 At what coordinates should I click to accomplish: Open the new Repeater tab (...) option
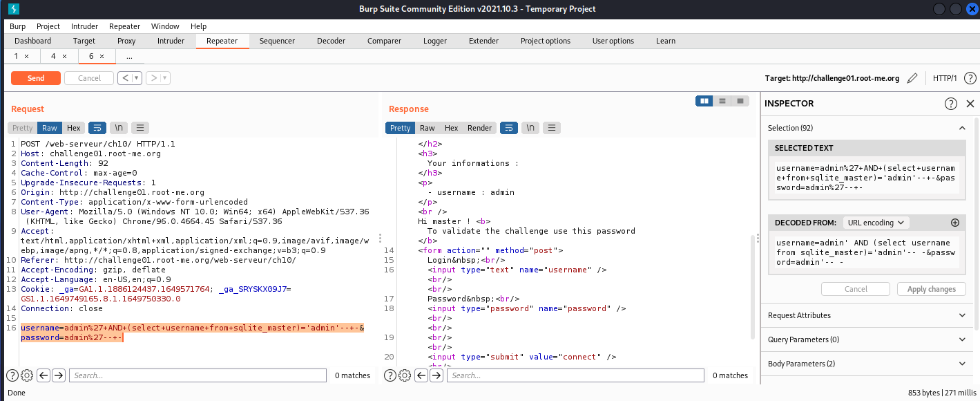129,56
